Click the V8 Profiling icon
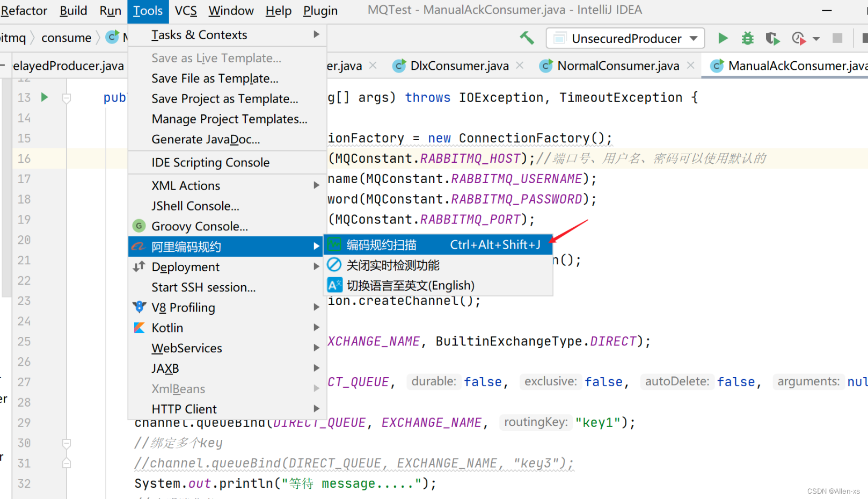 click(x=139, y=307)
